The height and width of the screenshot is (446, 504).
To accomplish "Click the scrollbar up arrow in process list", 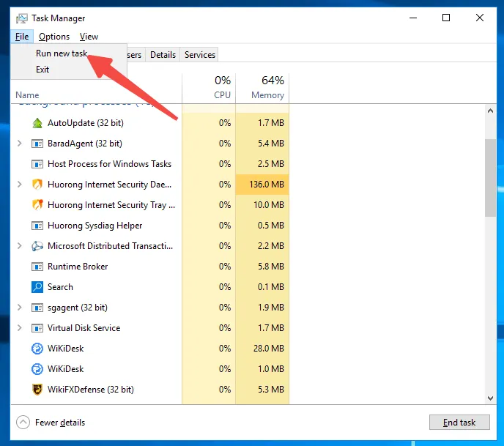I will [x=490, y=111].
